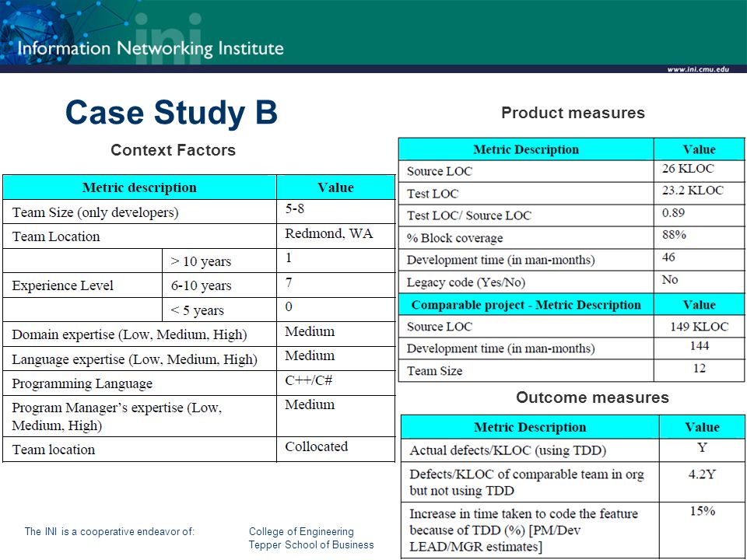Screen dimensions: 747x560
Task: Select the Case Study B title
Action: tap(171, 112)
